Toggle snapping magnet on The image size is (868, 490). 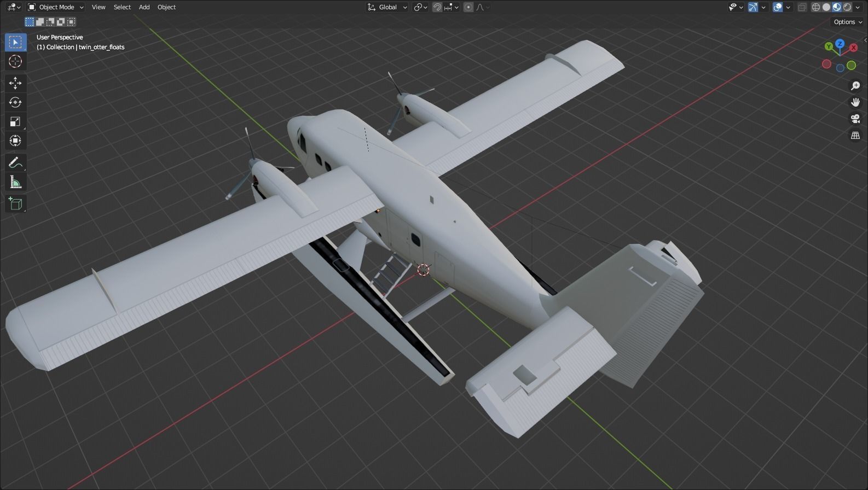437,7
